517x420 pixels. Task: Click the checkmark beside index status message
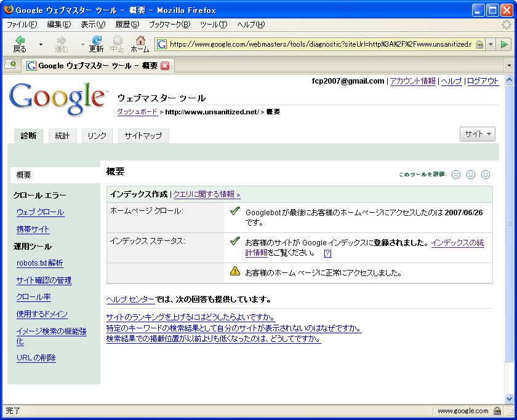coord(234,241)
